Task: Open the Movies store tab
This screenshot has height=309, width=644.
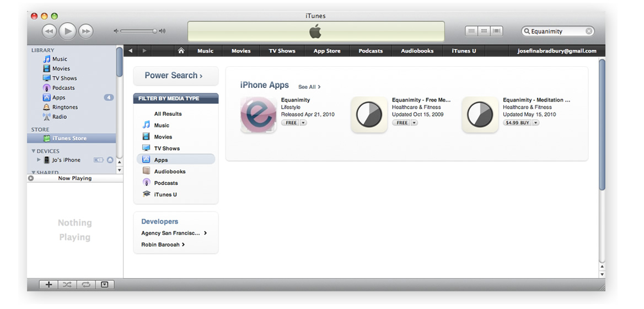Action: [241, 51]
